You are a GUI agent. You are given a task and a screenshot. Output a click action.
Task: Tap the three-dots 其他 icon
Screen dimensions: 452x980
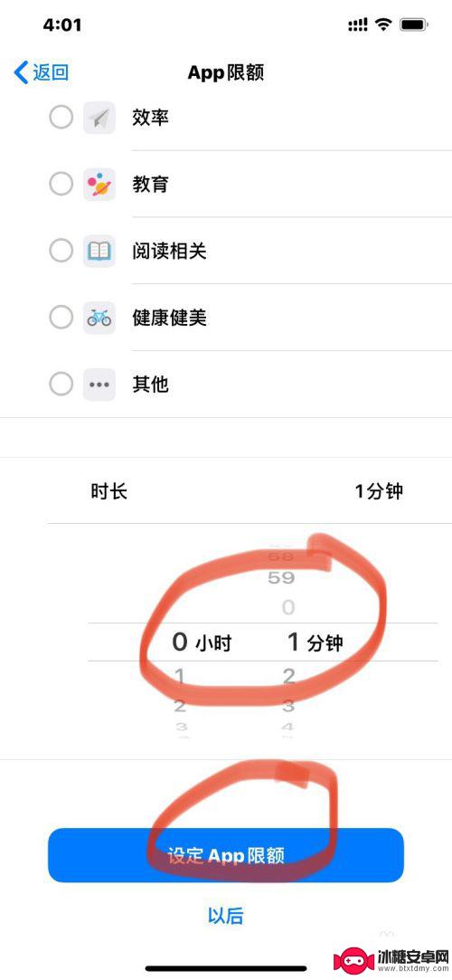(99, 385)
